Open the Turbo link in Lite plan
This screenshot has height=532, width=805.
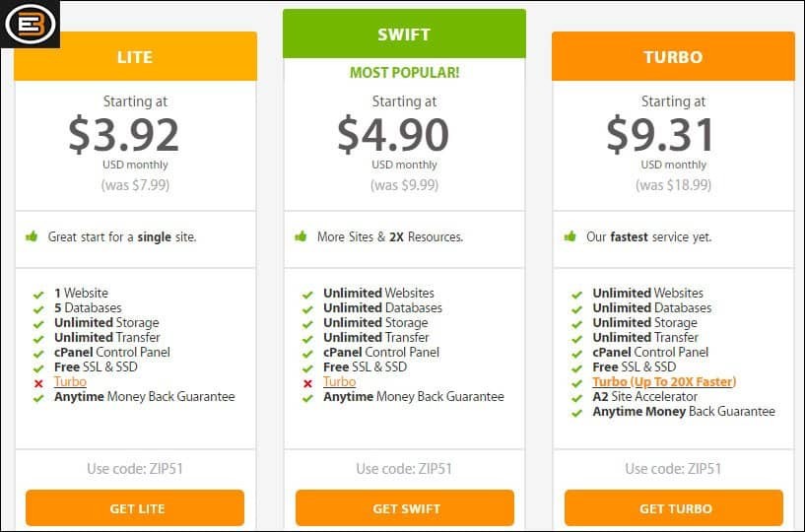(70, 382)
